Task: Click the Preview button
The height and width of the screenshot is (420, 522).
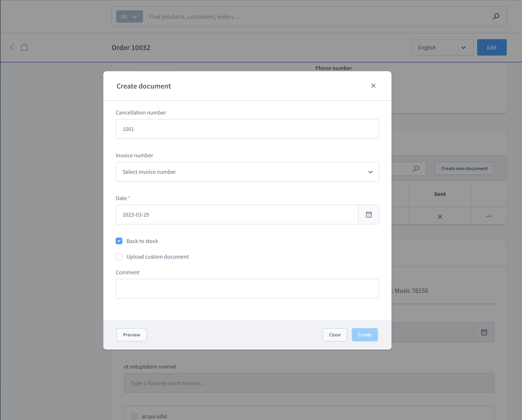Action: (132, 335)
